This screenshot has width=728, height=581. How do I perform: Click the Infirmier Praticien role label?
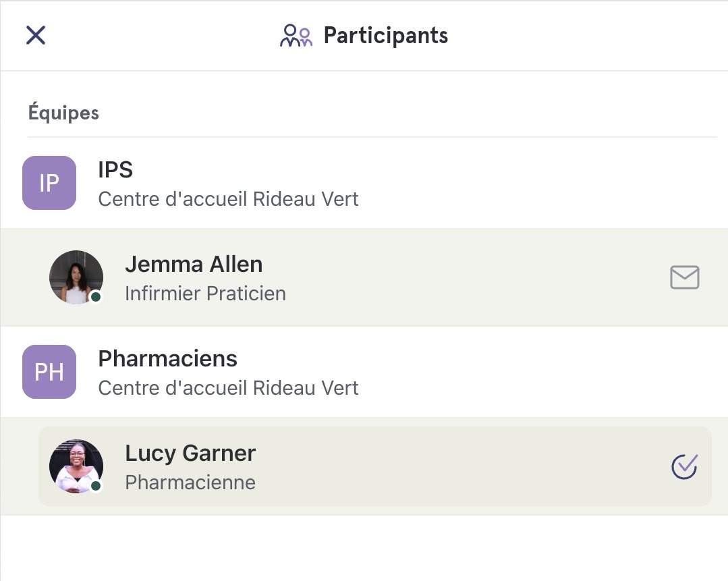(x=205, y=294)
